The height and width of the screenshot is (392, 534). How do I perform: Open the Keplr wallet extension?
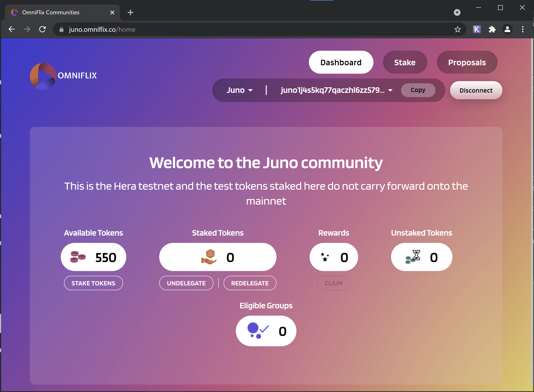(477, 29)
